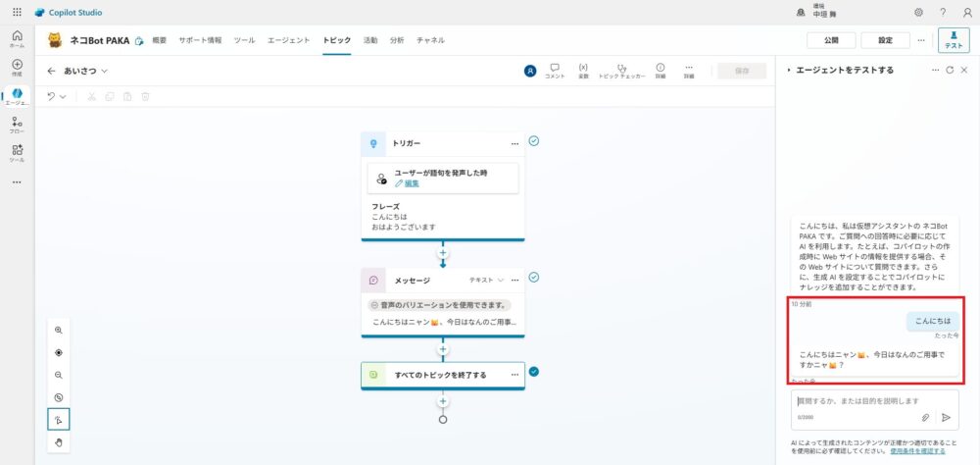
Task: Select Agents (エージェ...) in left sidebar
Action: click(x=17, y=96)
